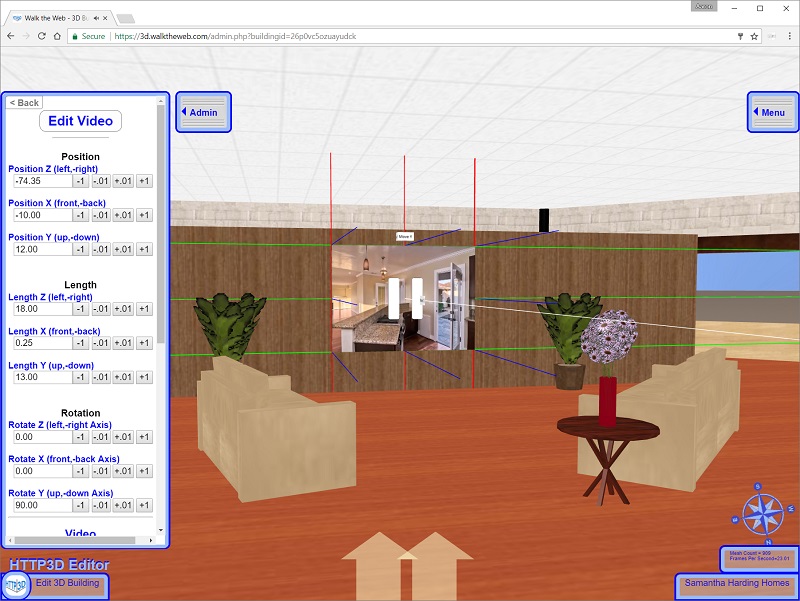This screenshot has height=601, width=800.
Task: Bookmark this page with the star
Action: coord(754,36)
